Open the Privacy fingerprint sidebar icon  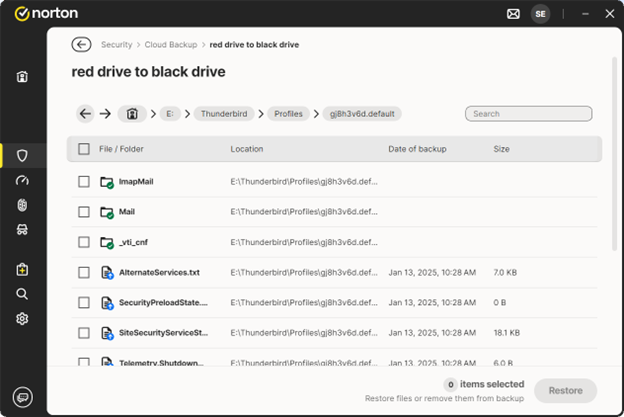point(22,205)
